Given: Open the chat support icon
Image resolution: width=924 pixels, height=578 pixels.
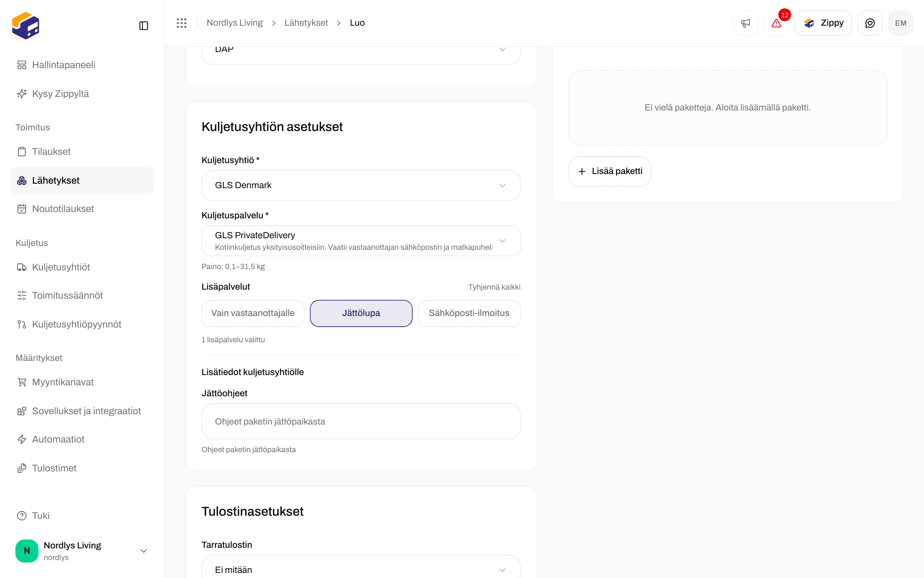Looking at the screenshot, I should click(x=870, y=23).
